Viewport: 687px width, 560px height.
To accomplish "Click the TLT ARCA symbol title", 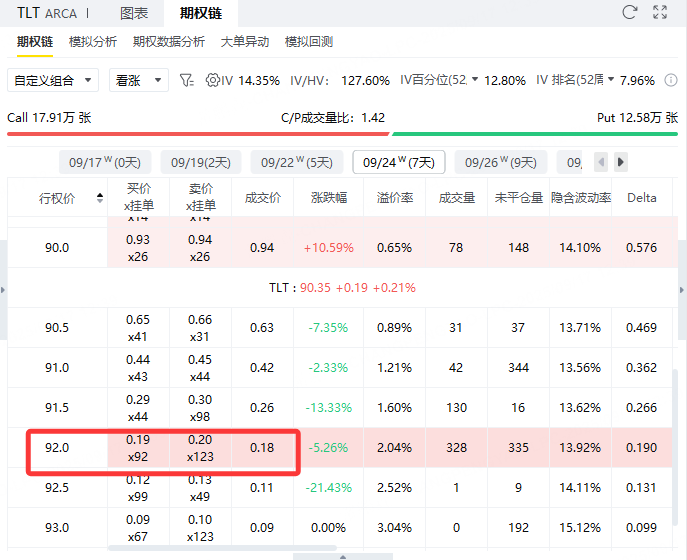I will pyautogui.click(x=47, y=13).
